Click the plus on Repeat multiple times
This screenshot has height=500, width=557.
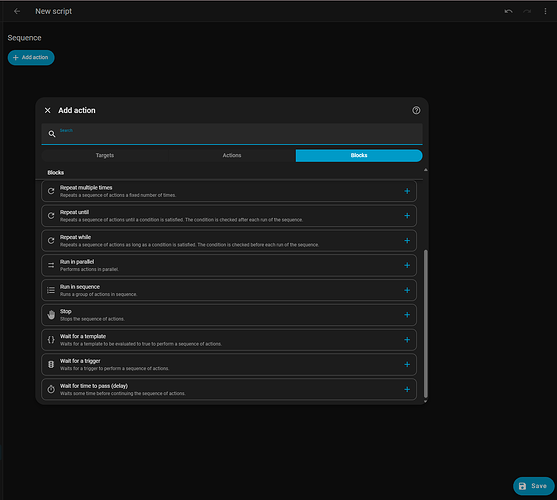tap(407, 191)
